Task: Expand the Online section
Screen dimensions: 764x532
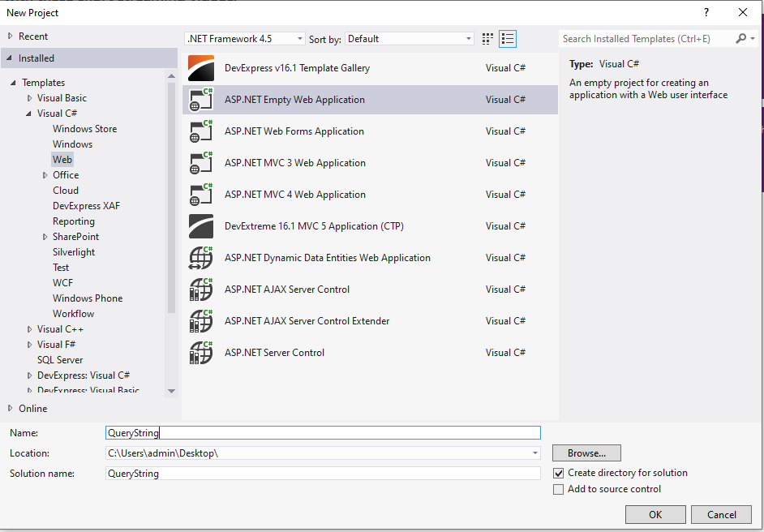Action: [11, 408]
